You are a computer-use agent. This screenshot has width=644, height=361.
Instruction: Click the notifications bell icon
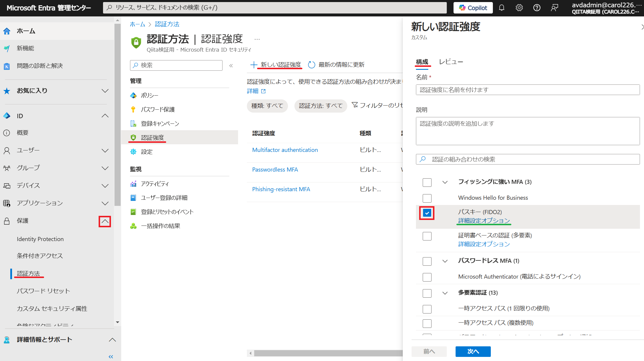[502, 8]
